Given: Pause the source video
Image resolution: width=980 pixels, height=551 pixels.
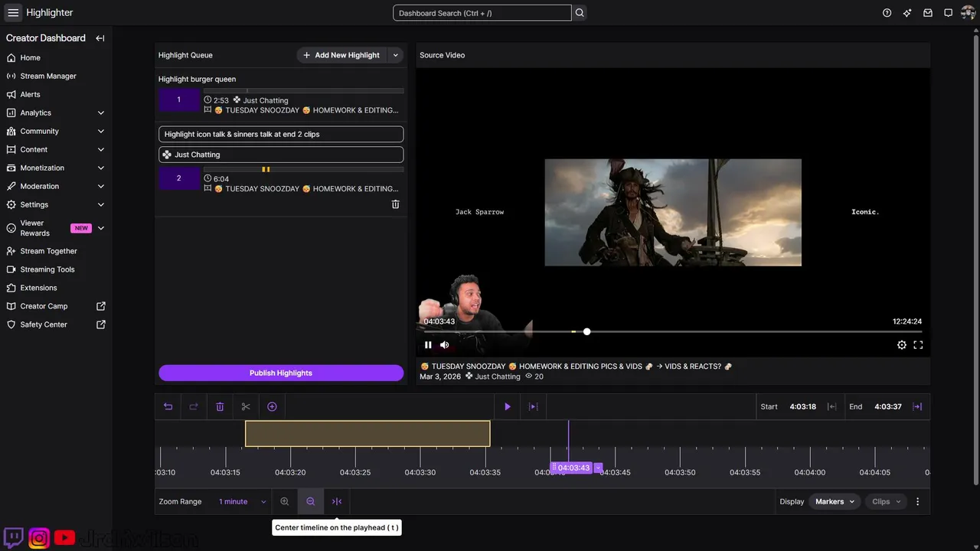Looking at the screenshot, I should (x=428, y=345).
